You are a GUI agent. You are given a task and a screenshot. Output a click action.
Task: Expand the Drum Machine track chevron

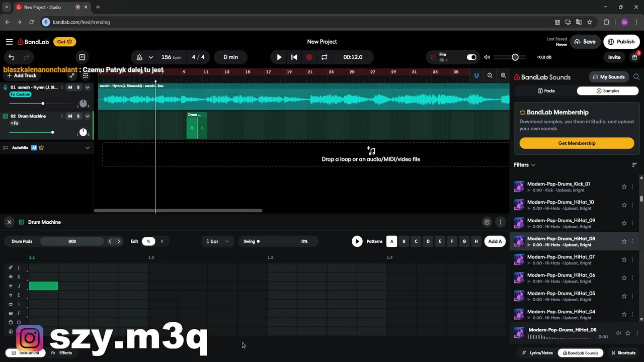click(87, 116)
